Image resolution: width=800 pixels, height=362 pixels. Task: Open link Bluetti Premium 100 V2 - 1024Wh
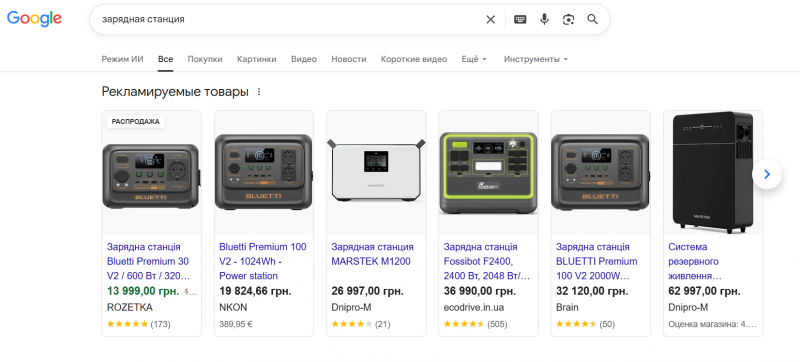pyautogui.click(x=263, y=262)
